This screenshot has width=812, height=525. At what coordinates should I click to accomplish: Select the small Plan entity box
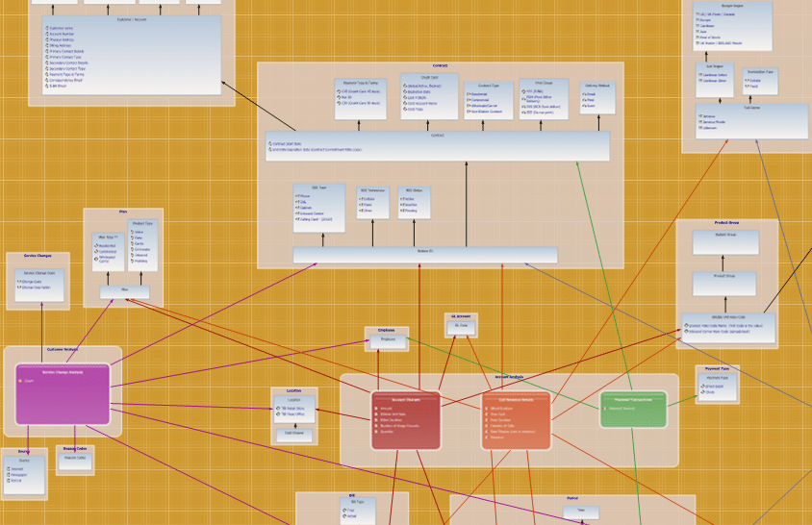(x=125, y=292)
